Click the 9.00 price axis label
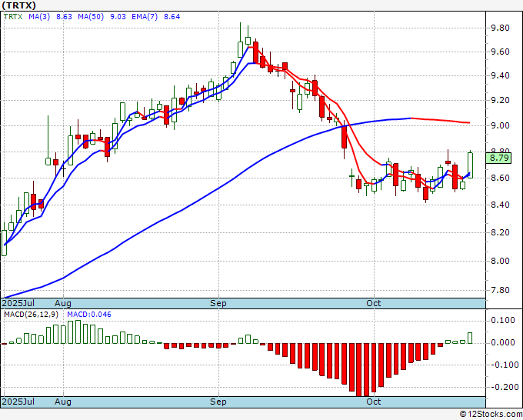The image size is (523, 420). (x=501, y=125)
